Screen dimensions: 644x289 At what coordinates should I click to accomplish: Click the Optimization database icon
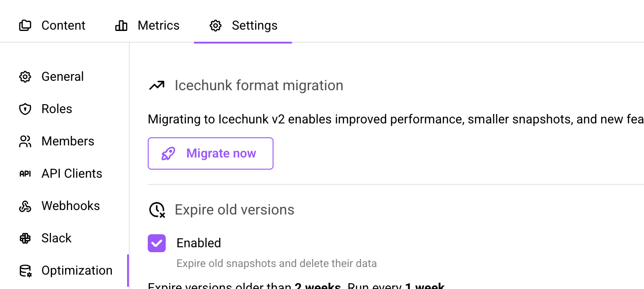[x=25, y=270]
